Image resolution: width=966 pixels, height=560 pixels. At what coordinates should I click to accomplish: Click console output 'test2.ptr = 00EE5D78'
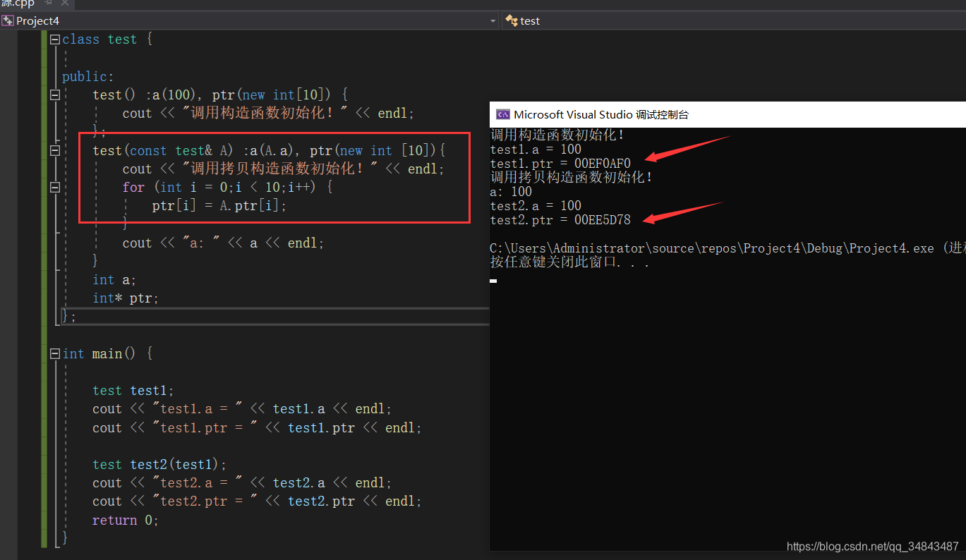560,220
